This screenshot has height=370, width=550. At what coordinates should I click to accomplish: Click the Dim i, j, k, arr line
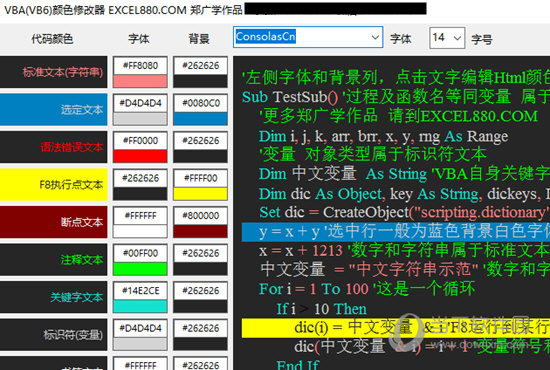[383, 136]
